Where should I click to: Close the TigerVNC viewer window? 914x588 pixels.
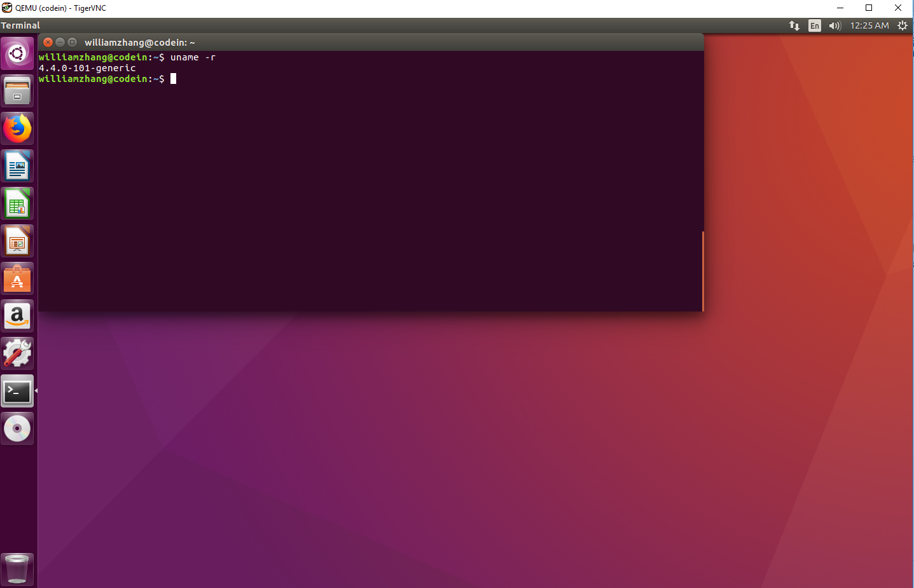898,8
